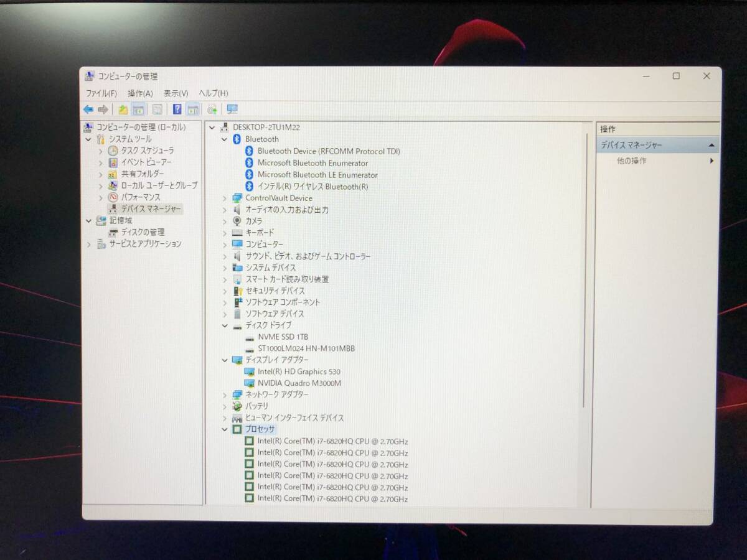747x560 pixels.
Task: Click the セキュリティ デバイス key icon
Action: 237,291
